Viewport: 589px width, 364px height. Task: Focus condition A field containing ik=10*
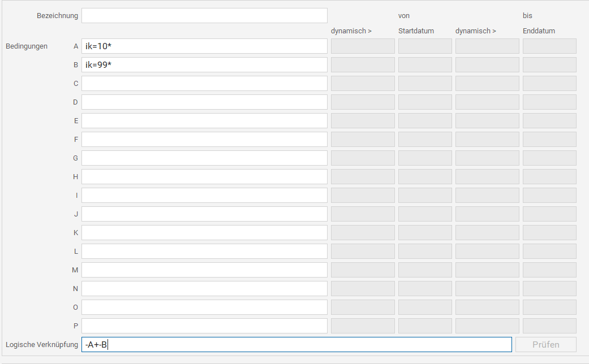coord(204,46)
